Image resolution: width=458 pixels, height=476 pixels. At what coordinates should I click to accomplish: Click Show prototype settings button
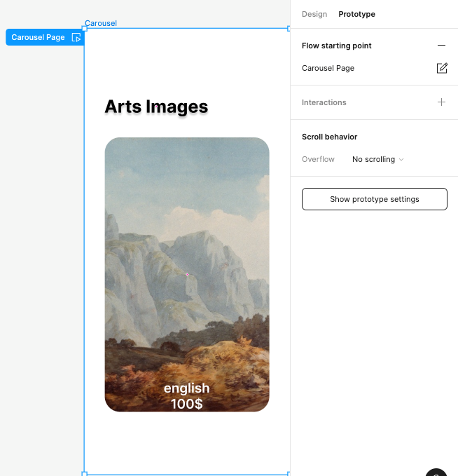(374, 199)
